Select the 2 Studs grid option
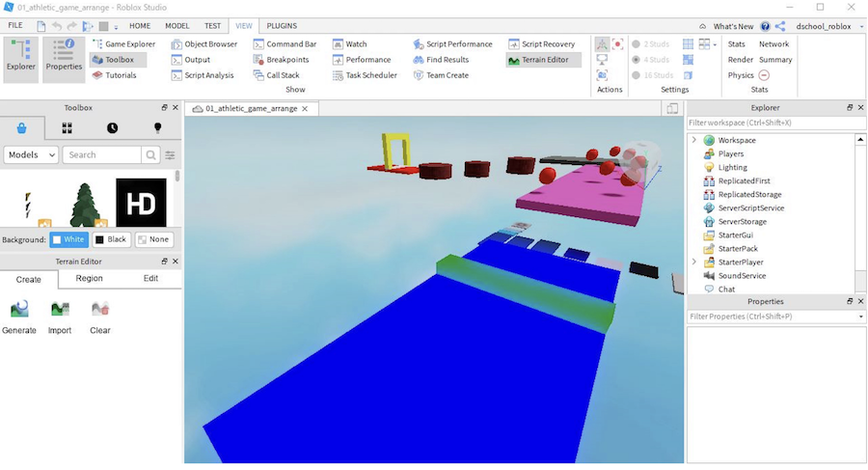Viewport: 868px width, 470px height. (x=651, y=43)
